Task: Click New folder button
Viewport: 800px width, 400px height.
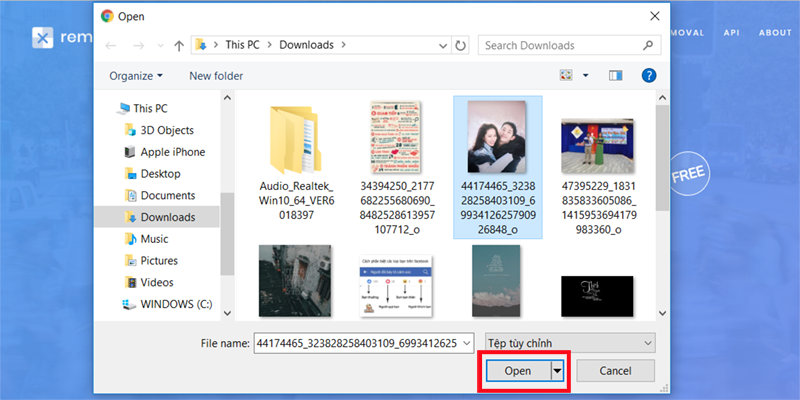Action: click(x=216, y=76)
